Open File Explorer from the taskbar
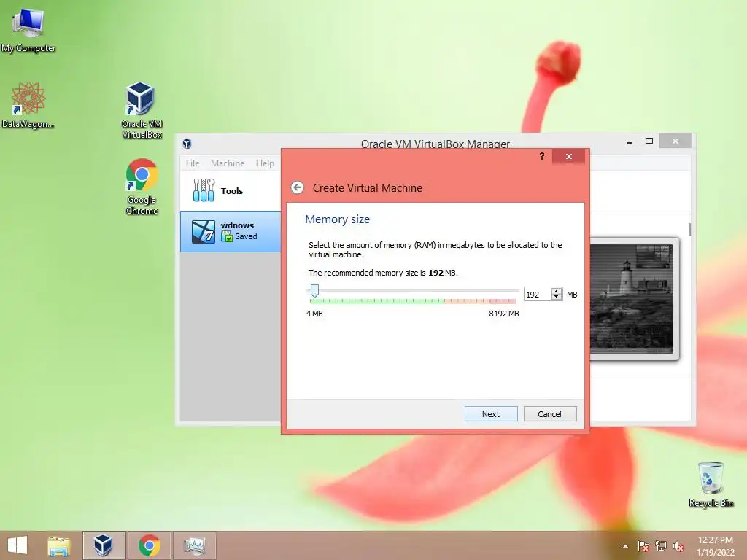Image resolution: width=747 pixels, height=560 pixels. (59, 545)
